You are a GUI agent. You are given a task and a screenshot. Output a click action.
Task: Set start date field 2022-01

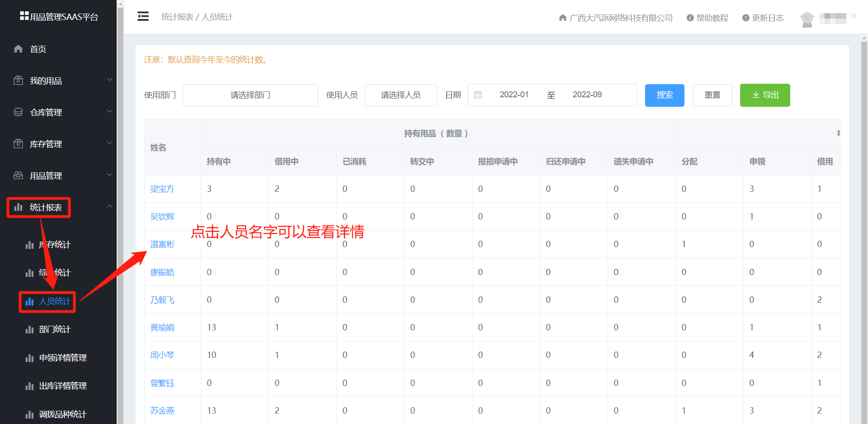(514, 95)
